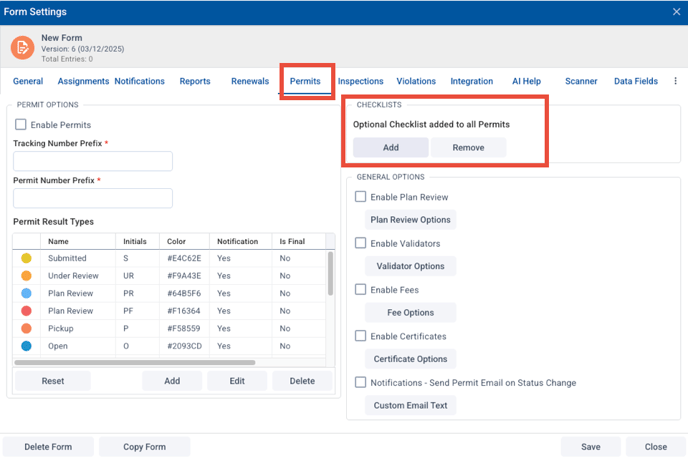
Task: Expand the Fee Options settings
Action: pos(410,313)
